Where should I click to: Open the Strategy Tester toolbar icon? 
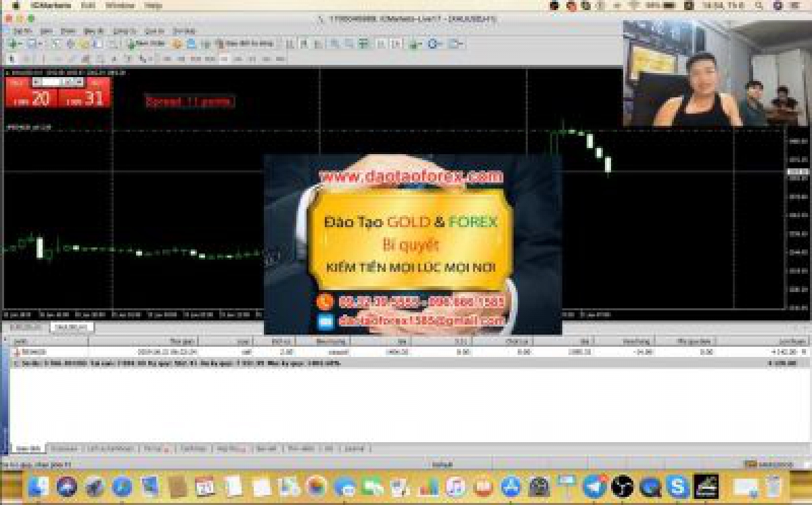(x=114, y=43)
